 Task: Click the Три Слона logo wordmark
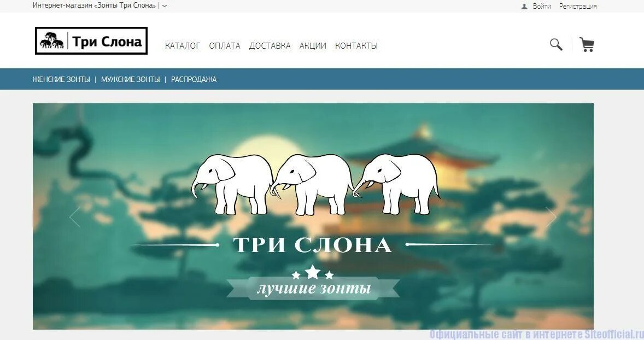click(107, 42)
